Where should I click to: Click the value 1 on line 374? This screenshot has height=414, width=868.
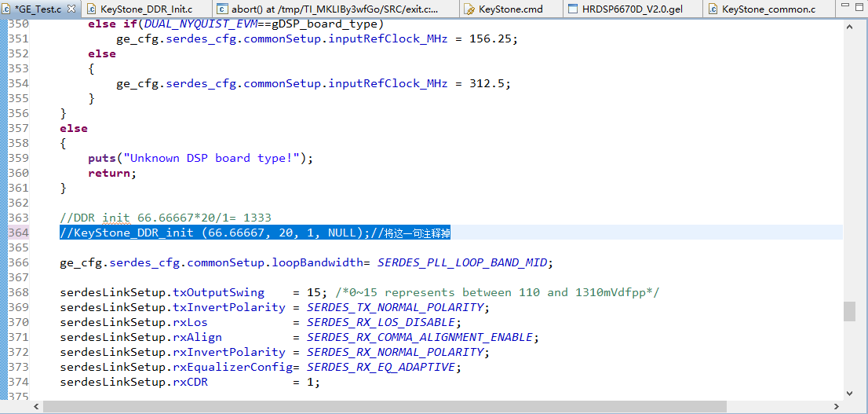(310, 382)
